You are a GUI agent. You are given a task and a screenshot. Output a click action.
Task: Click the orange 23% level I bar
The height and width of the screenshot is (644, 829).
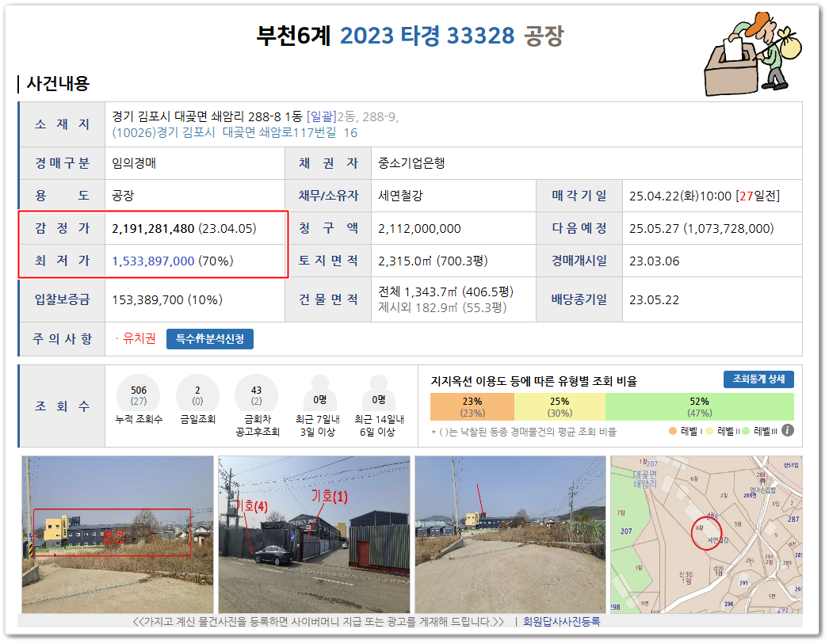point(472,407)
